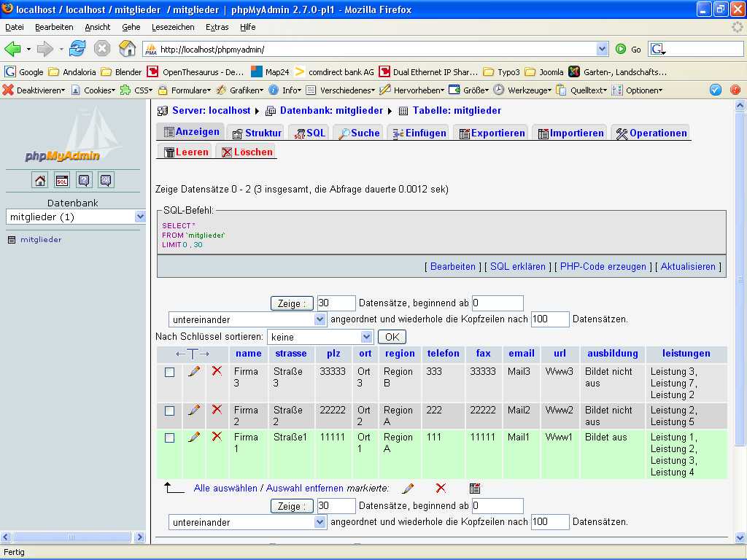Tick the checkbox for Firma 2 row
Image resolution: width=747 pixels, height=560 pixels.
tap(170, 411)
